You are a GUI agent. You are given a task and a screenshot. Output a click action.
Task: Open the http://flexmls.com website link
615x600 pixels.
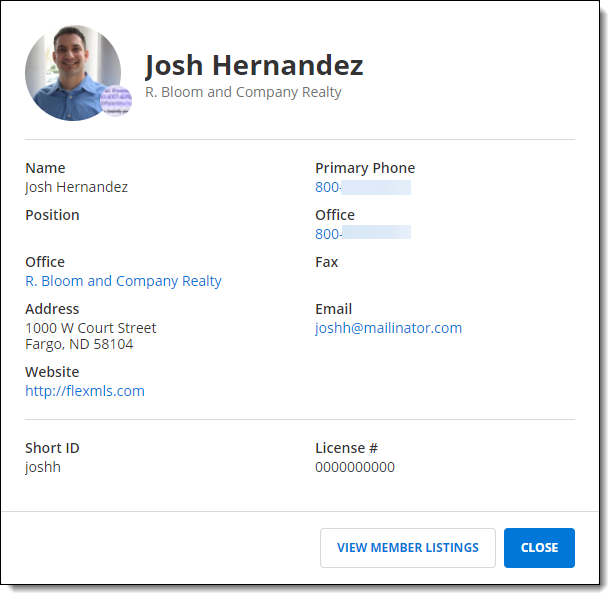pos(85,391)
